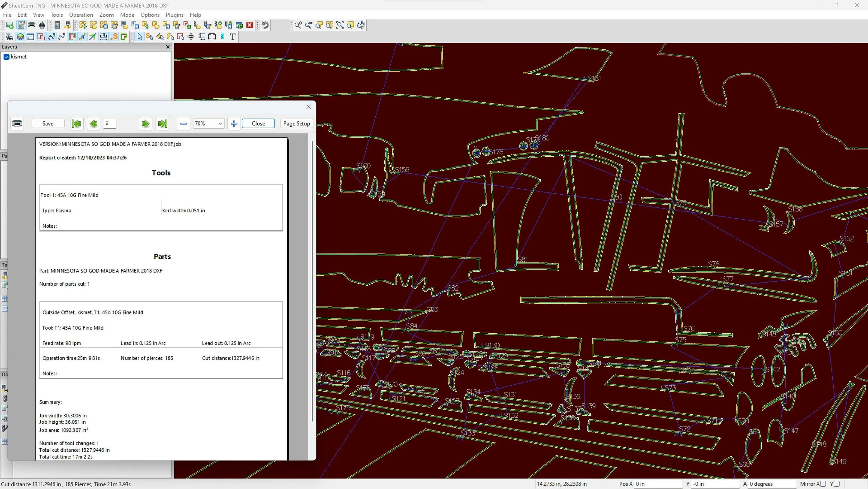Click the print icon in report window
Viewport: 868px width, 489px height.
click(17, 123)
